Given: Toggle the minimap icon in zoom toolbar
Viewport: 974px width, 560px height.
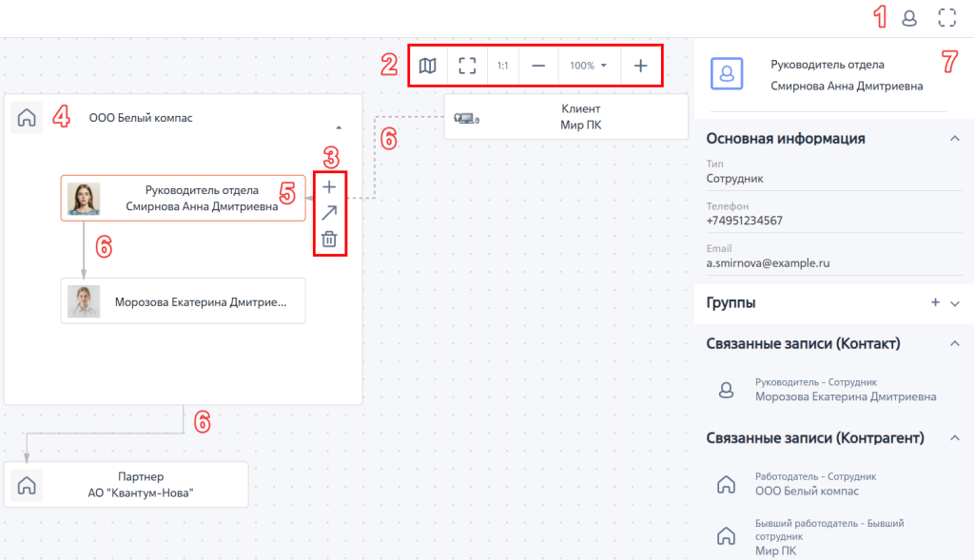Looking at the screenshot, I should pyautogui.click(x=428, y=66).
